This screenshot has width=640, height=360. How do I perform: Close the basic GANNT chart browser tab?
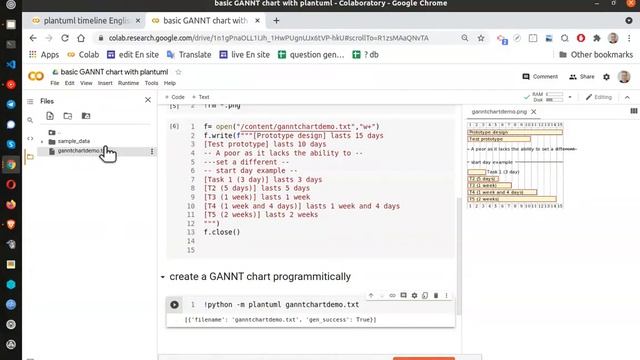tap(258, 20)
